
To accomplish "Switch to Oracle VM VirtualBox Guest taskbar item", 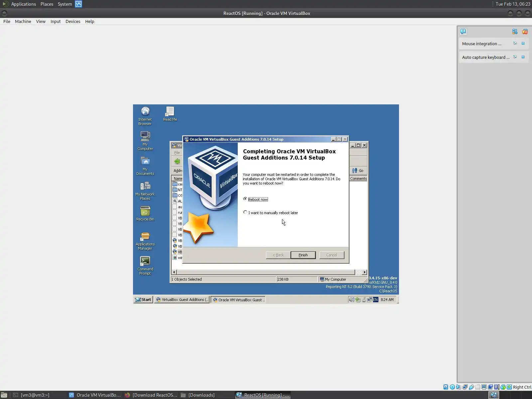I will click(x=238, y=300).
